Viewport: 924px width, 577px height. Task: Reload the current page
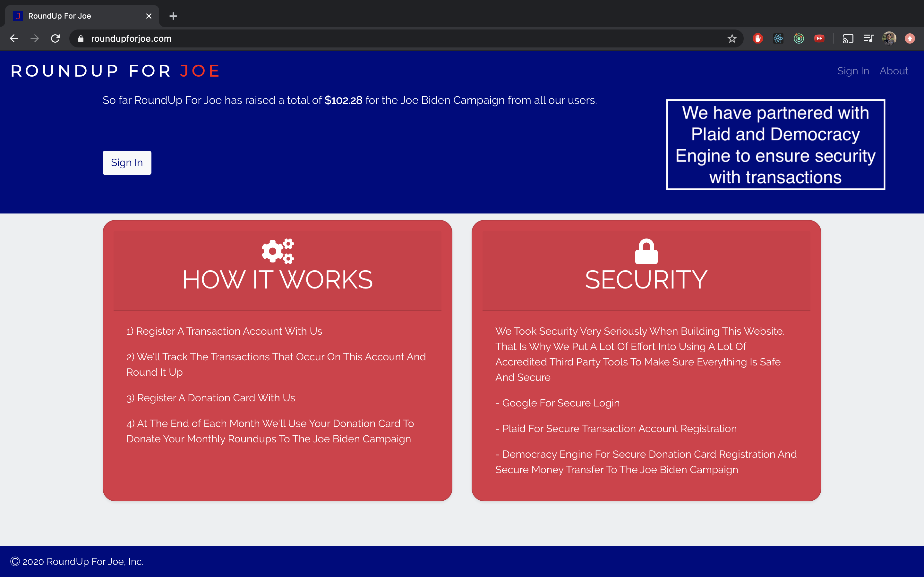56,38
